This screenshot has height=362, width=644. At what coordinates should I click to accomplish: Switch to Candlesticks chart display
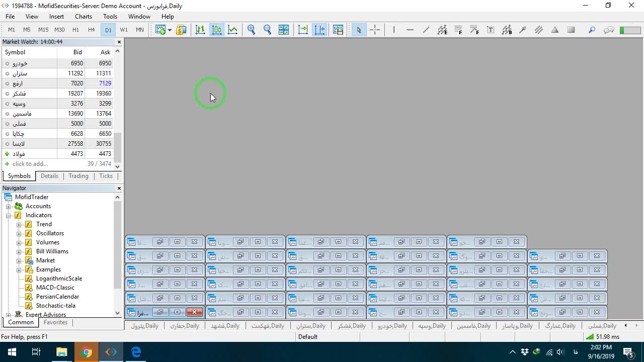point(217,30)
